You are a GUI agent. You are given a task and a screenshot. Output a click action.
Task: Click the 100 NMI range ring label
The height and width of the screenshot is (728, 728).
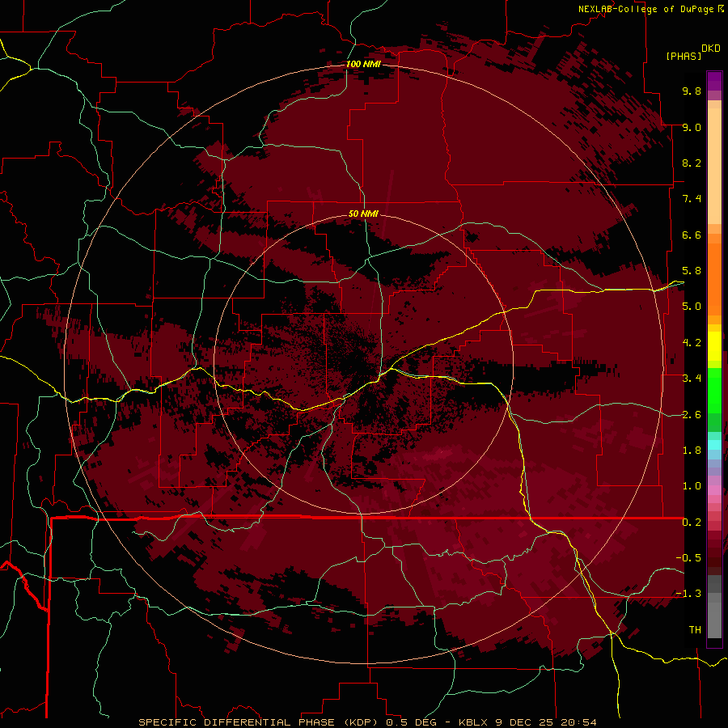pyautogui.click(x=363, y=64)
